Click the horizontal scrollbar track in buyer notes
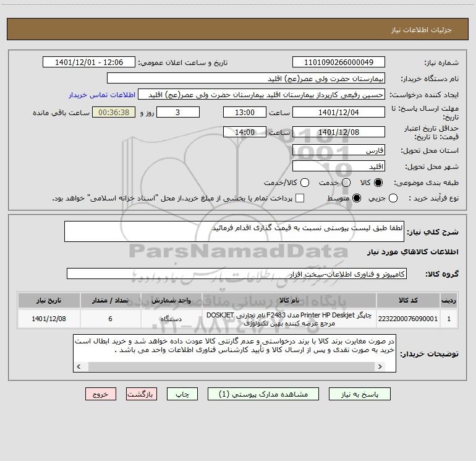This screenshot has height=461, width=476. (x=232, y=366)
